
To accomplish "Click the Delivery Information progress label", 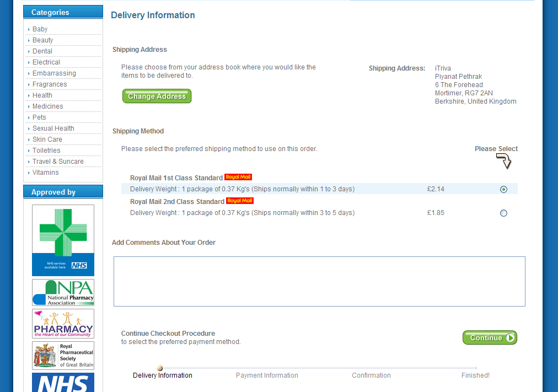I will 162,375.
